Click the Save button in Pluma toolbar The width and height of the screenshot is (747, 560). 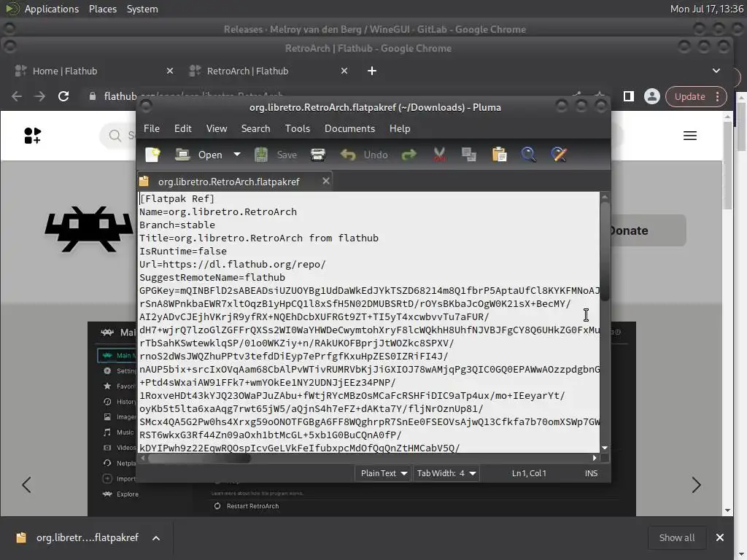pos(275,155)
